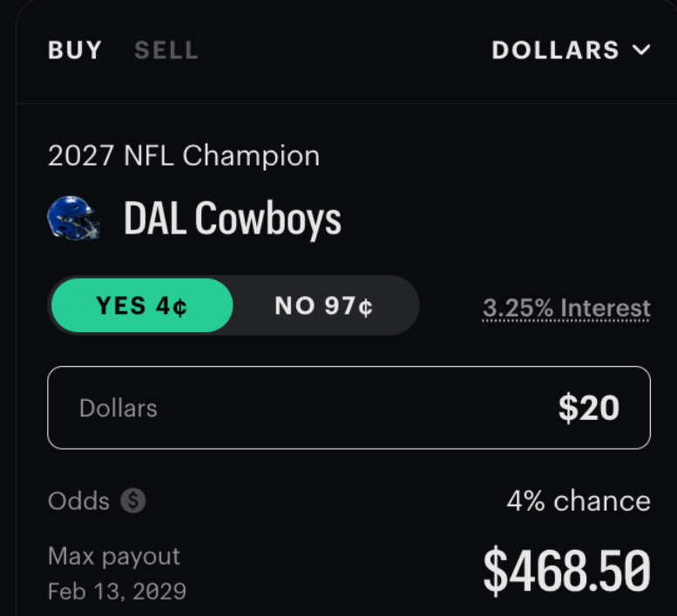This screenshot has height=616, width=677.
Task: Click the DAL Cowboys team name
Action: [x=233, y=219]
